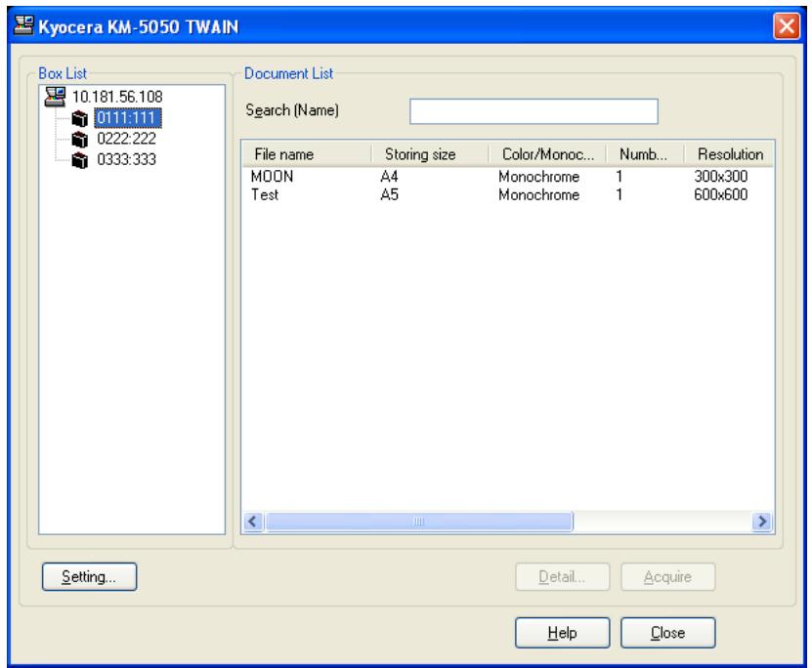Image resolution: width=812 pixels, height=668 pixels.
Task: Click the box icon next to 0222:222
Action: click(x=80, y=140)
